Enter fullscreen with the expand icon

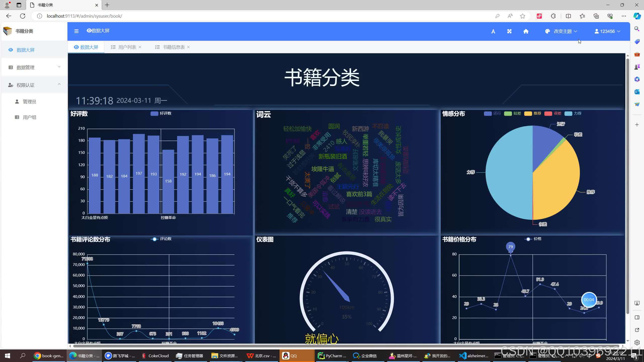509,31
